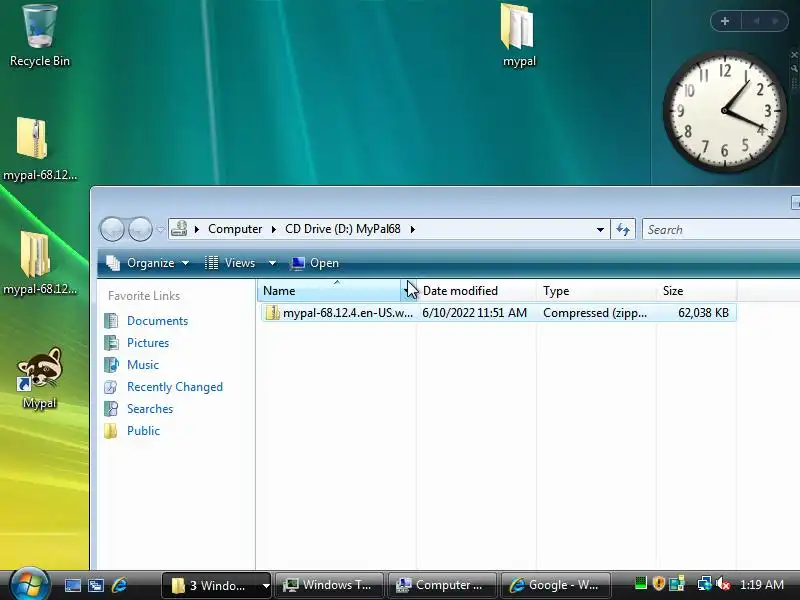Sort by the Name column header
The image size is (800, 600).
point(329,291)
